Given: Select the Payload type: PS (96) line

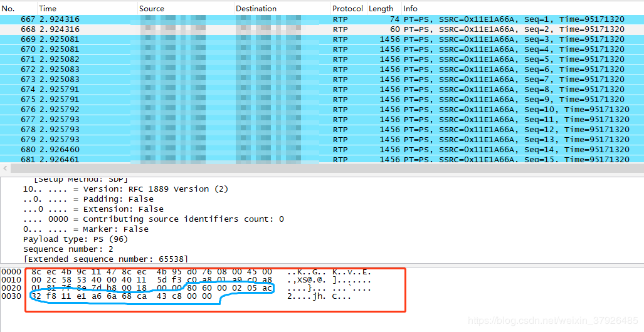Looking at the screenshot, I should [x=76, y=239].
